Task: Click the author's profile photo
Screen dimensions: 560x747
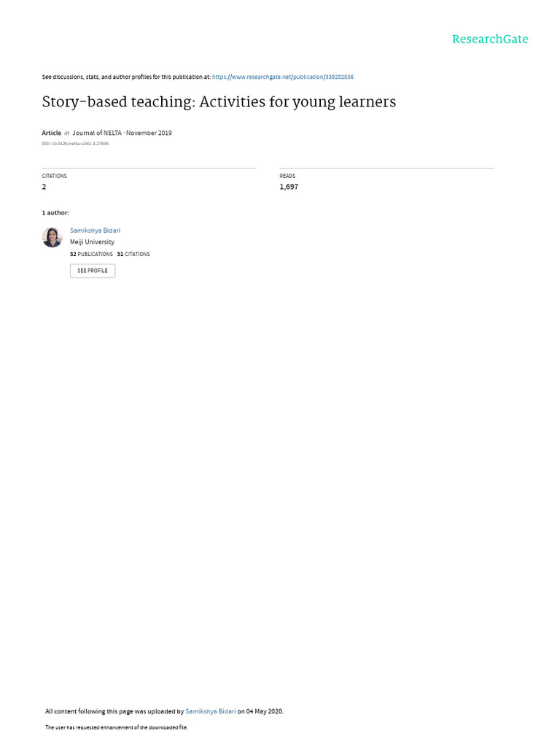Action: tap(52, 238)
